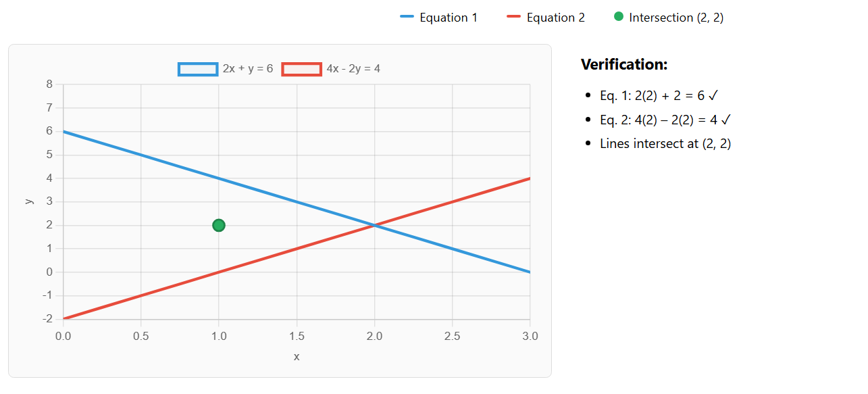Image resolution: width=868 pixels, height=394 pixels.
Task: Click where the blue and red lines cross
Action: [374, 225]
